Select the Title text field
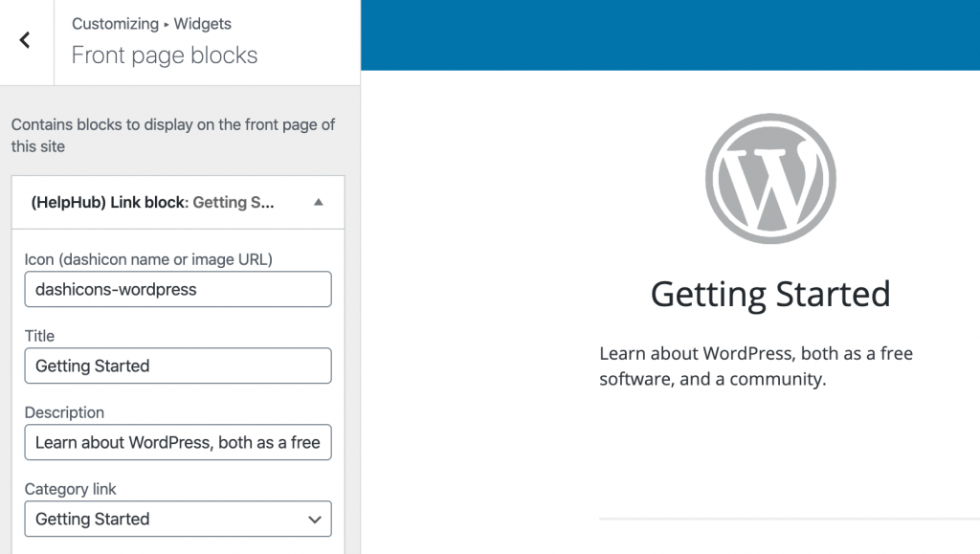Screen dimensions: 980x554 [178, 366]
